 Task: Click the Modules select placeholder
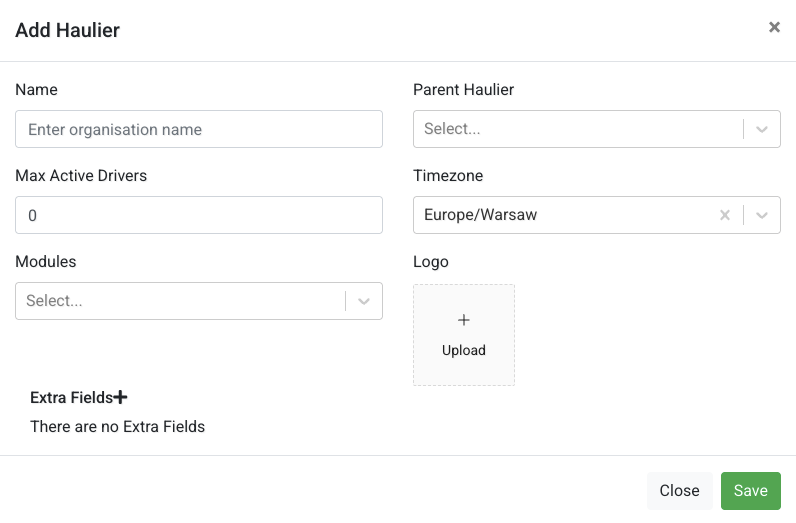point(54,301)
